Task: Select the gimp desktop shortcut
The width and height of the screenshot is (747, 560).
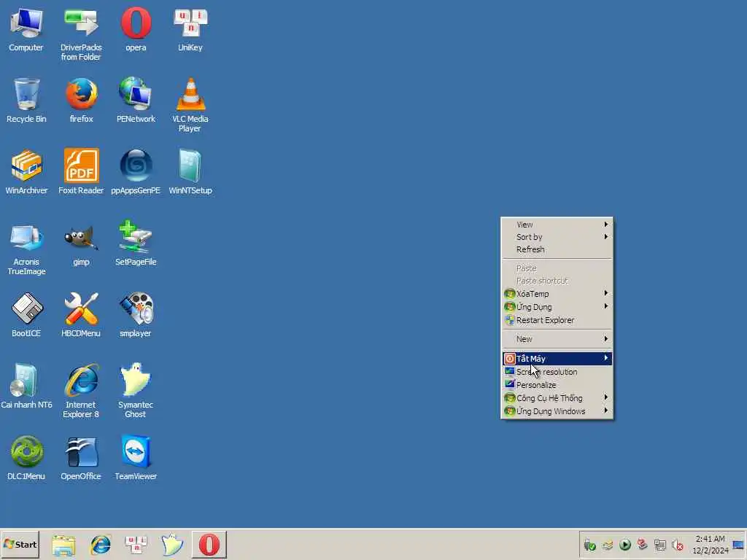Action: point(81,245)
